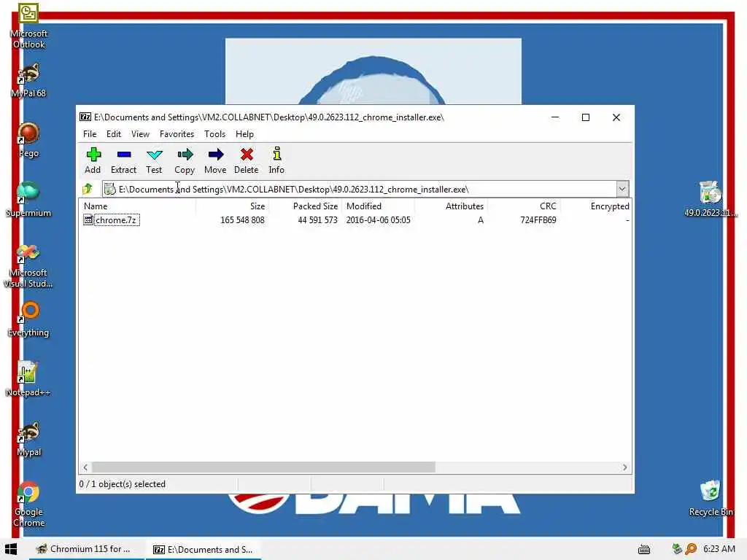
Task: Click the 7-Zip title bar icon
Action: pyautogui.click(x=85, y=117)
